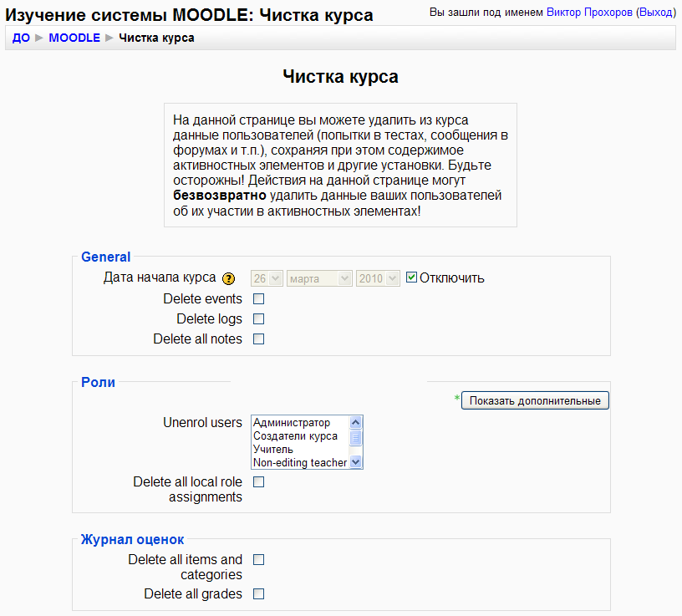Open the month dropdown showing марта
This screenshot has height=616, width=682.
click(319, 278)
